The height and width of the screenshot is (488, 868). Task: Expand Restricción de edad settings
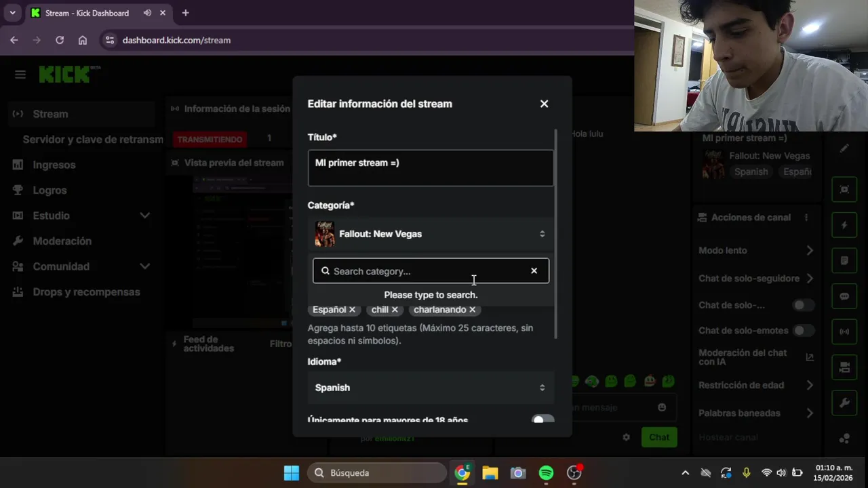click(x=810, y=385)
